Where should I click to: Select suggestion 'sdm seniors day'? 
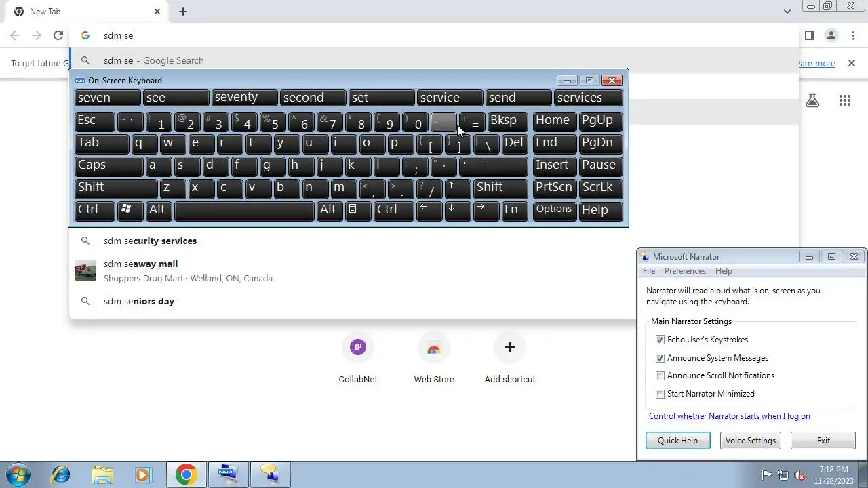point(353,301)
